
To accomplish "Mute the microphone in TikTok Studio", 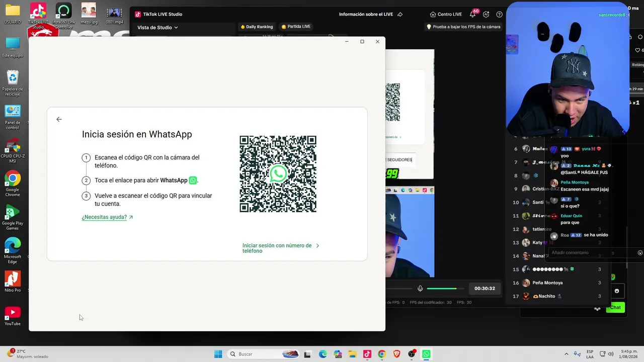I will pos(420,289).
